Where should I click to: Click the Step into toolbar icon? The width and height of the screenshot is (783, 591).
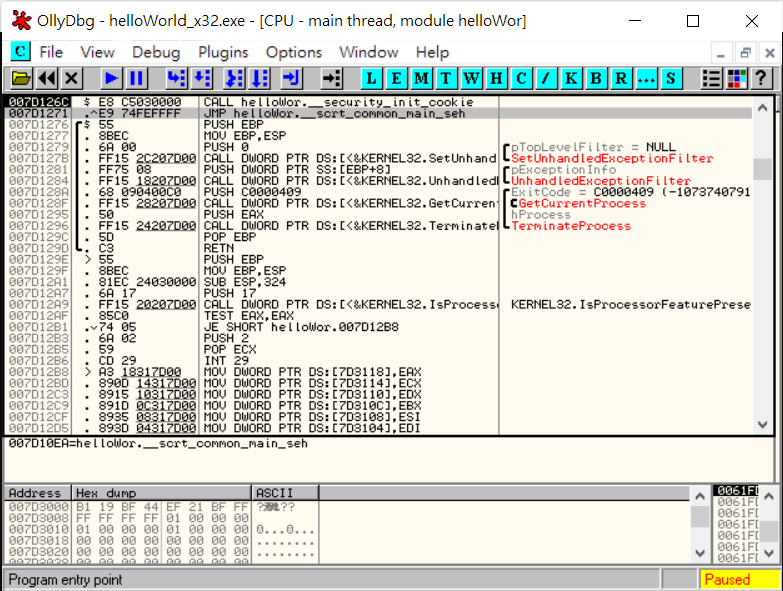[x=176, y=78]
